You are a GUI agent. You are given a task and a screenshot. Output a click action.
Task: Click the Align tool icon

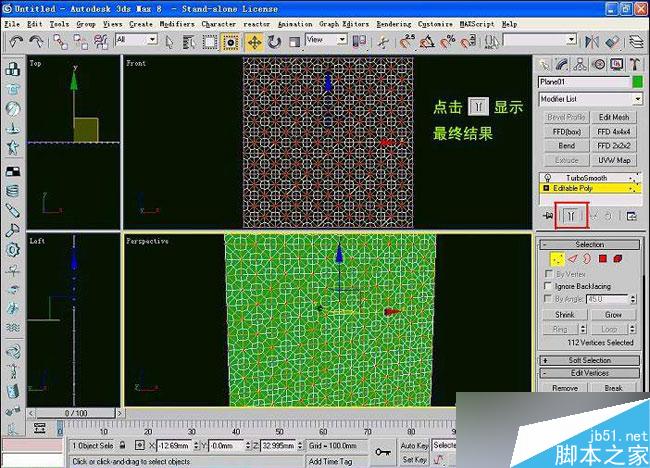612,42
